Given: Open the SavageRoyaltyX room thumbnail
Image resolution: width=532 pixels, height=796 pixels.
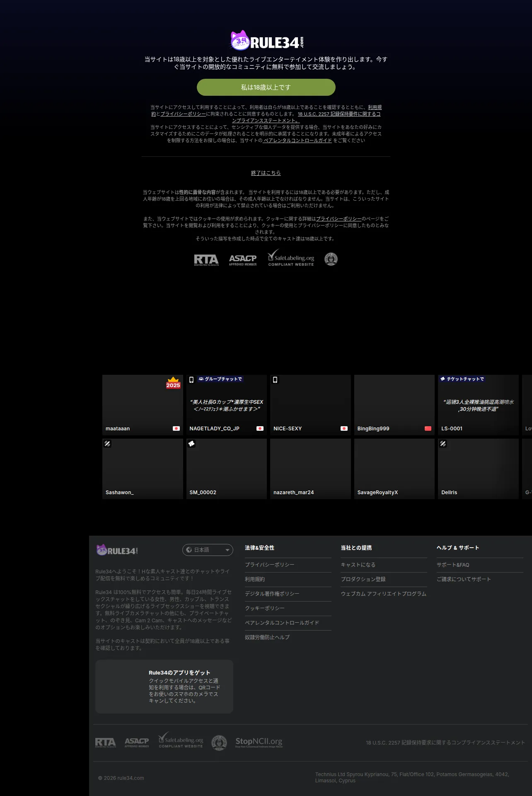Looking at the screenshot, I should click(394, 469).
